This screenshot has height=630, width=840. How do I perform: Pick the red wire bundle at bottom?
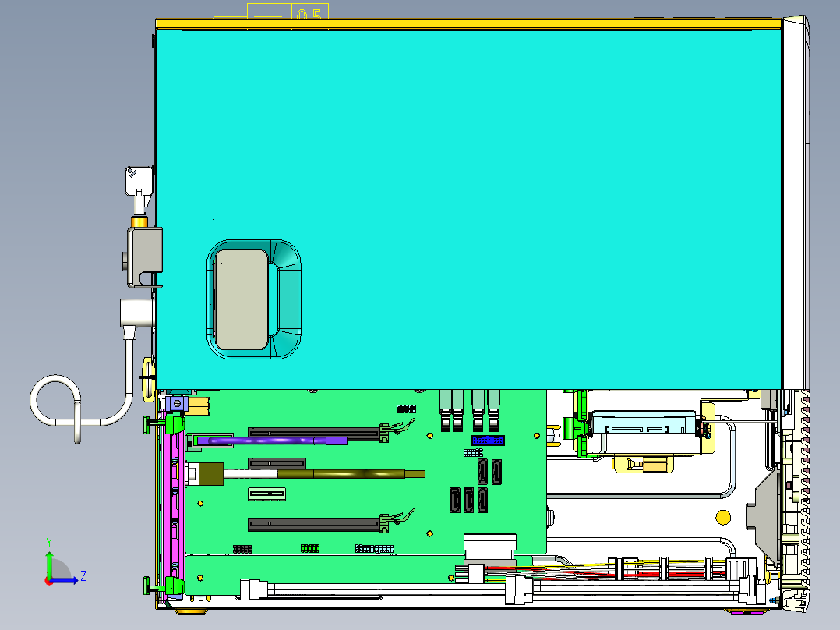click(605, 572)
